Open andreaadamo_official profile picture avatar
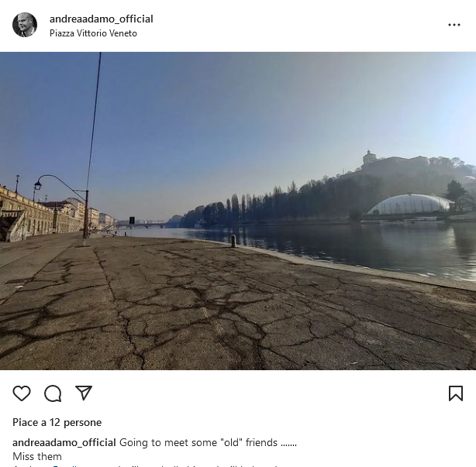This screenshot has width=476, height=467. coord(25,25)
